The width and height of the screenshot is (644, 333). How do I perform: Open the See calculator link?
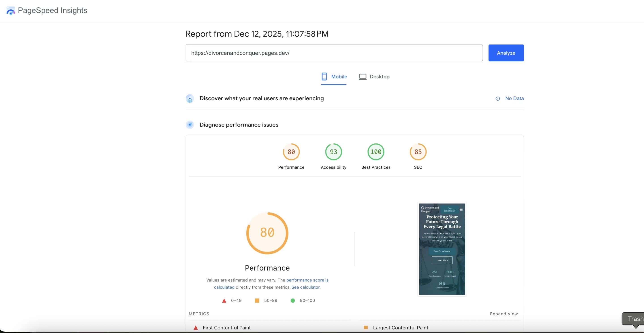(305, 287)
